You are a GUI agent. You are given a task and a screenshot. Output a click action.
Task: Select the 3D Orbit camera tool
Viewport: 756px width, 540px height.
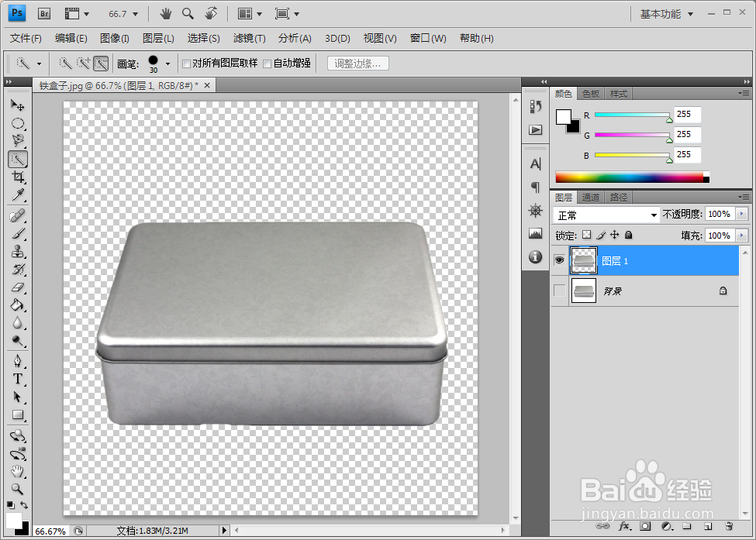point(17,454)
